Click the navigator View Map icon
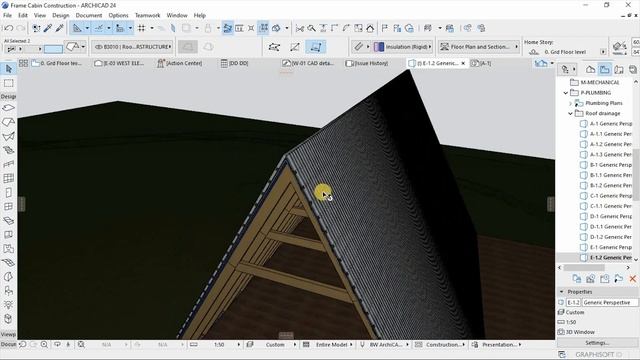 click(x=604, y=69)
